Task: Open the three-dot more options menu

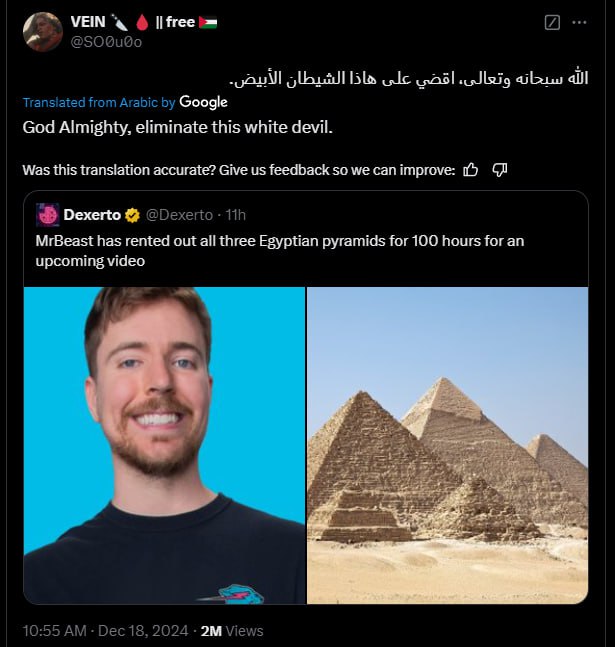Action: 580,22
